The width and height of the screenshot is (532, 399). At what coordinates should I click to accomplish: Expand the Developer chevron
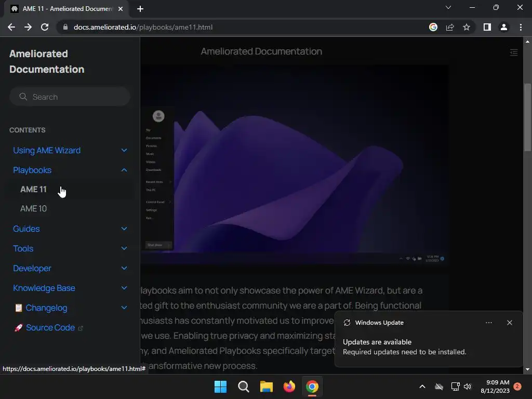coord(124,268)
